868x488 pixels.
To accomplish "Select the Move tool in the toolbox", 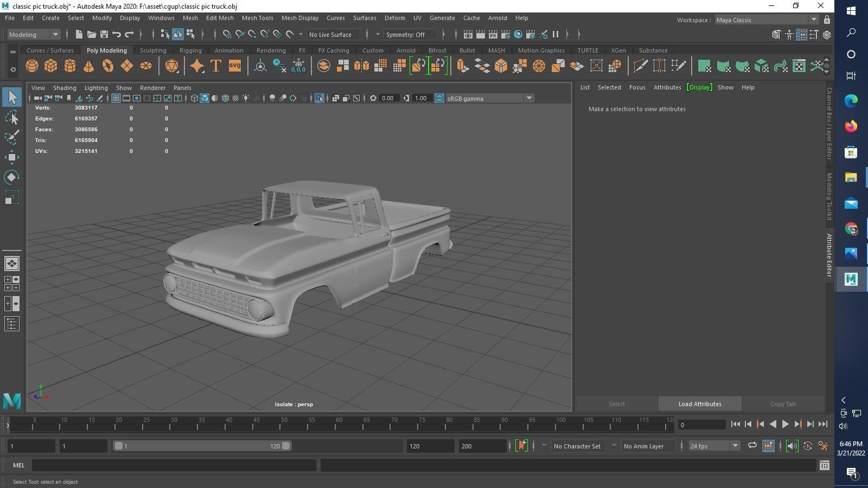I will click(x=12, y=157).
